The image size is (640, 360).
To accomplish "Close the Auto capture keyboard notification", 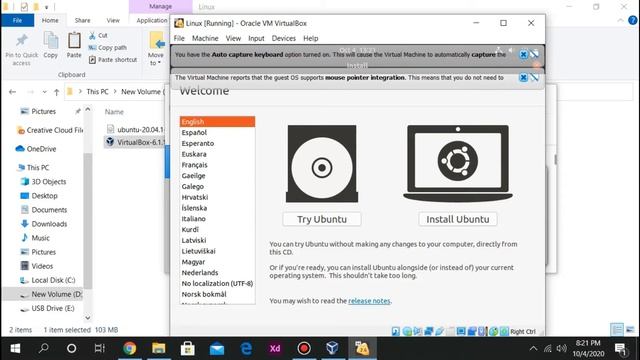I will click(523, 54).
